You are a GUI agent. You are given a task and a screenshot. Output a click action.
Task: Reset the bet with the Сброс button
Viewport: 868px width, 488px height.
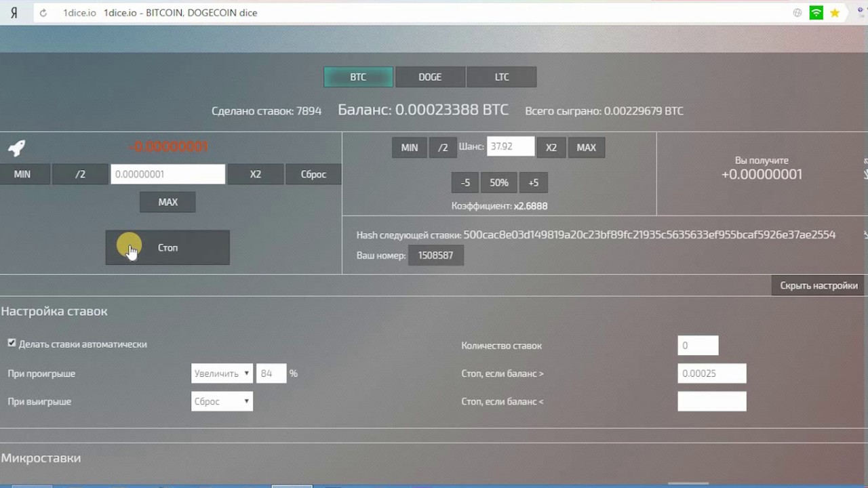pyautogui.click(x=313, y=174)
